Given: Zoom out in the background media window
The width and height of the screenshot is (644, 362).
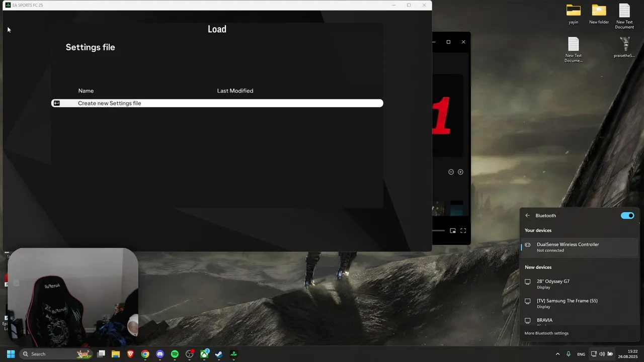Looking at the screenshot, I should click(x=451, y=172).
